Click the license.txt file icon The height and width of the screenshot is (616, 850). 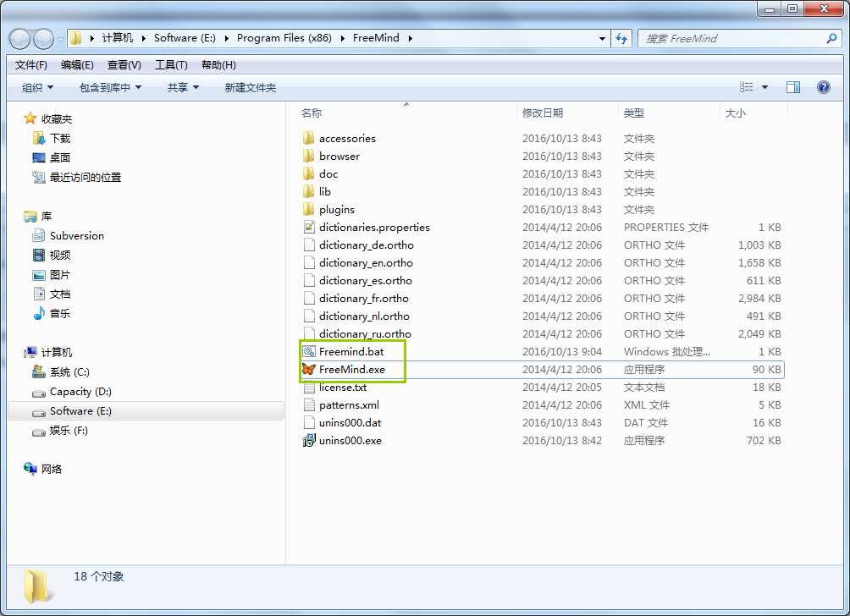point(309,388)
